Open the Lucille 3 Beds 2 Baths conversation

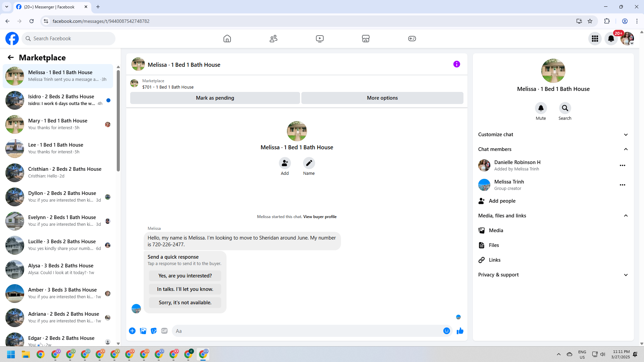pyautogui.click(x=58, y=245)
